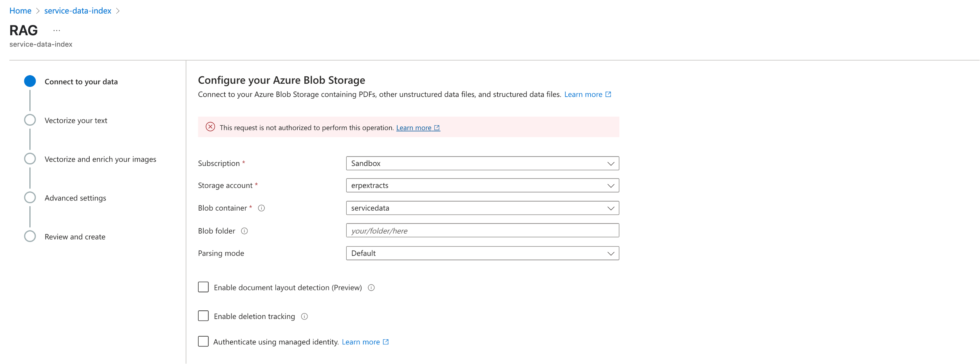The image size is (980, 364).
Task: Click the error icon in authorization warning banner
Action: coord(211,127)
